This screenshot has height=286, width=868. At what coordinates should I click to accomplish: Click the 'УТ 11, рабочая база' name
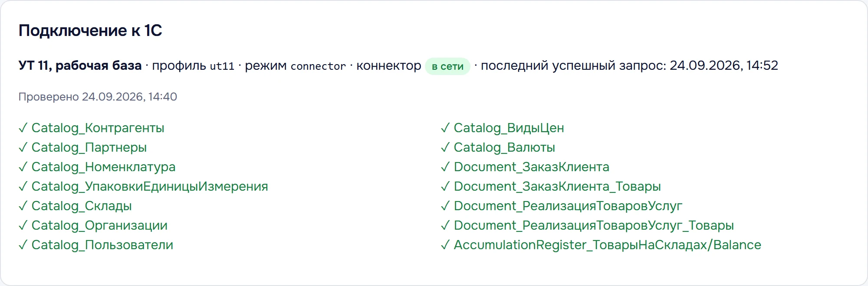[x=80, y=65]
